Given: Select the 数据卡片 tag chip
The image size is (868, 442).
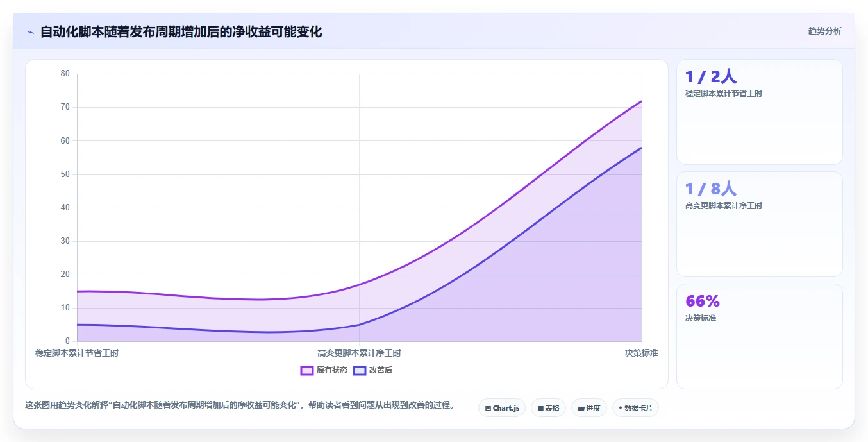Looking at the screenshot, I should (635, 408).
